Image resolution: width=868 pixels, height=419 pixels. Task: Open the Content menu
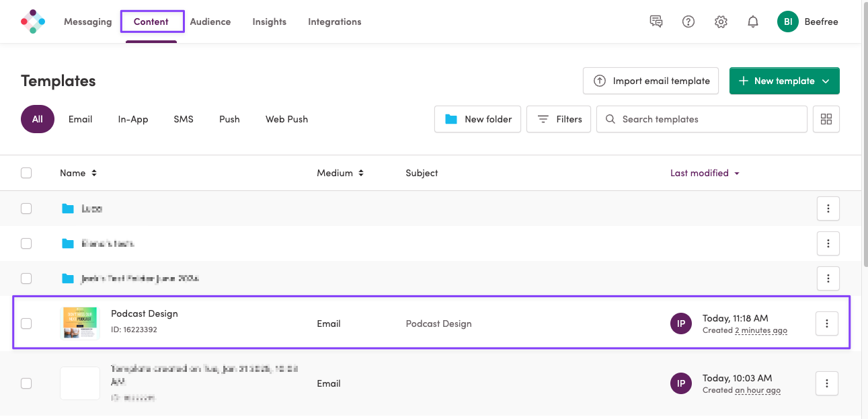point(151,22)
